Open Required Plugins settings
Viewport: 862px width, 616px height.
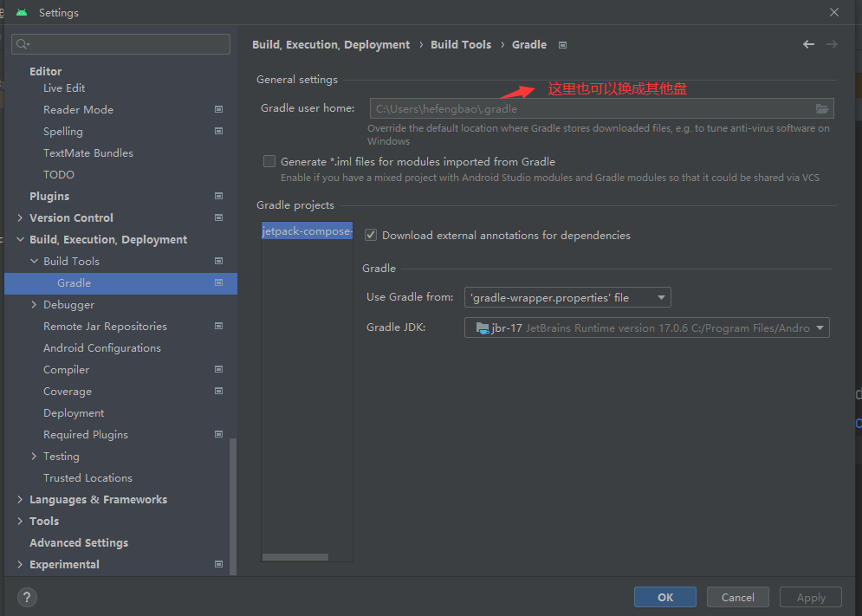click(86, 435)
